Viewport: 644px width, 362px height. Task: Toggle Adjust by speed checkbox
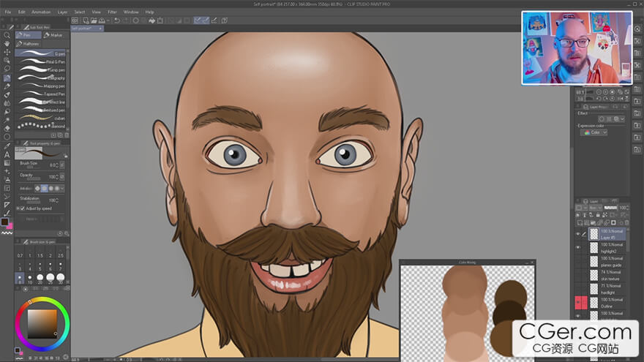pyautogui.click(x=23, y=208)
